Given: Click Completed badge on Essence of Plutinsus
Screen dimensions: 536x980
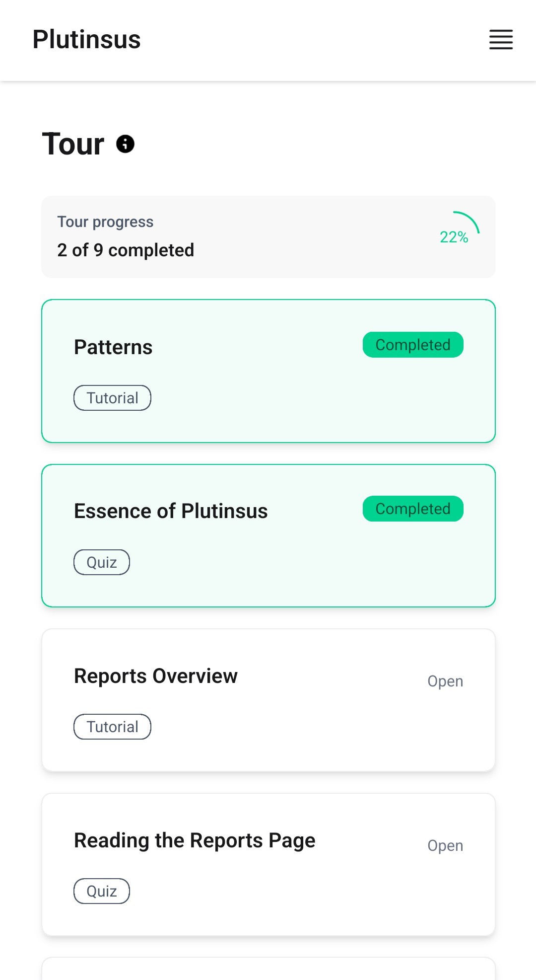Looking at the screenshot, I should [x=413, y=509].
